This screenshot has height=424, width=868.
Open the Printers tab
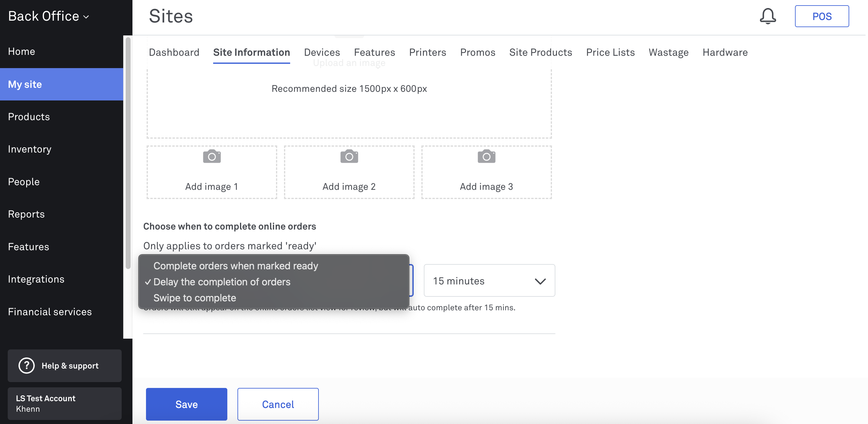427,52
